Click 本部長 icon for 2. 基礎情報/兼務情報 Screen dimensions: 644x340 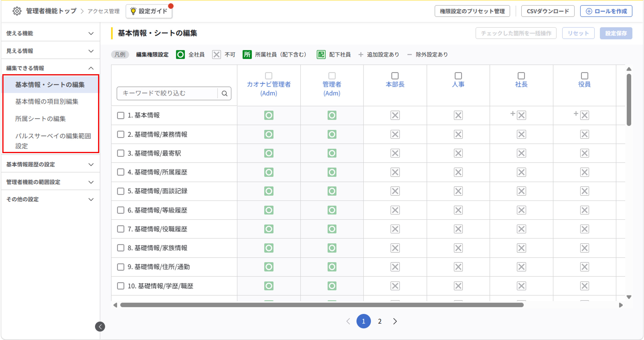tap(395, 134)
